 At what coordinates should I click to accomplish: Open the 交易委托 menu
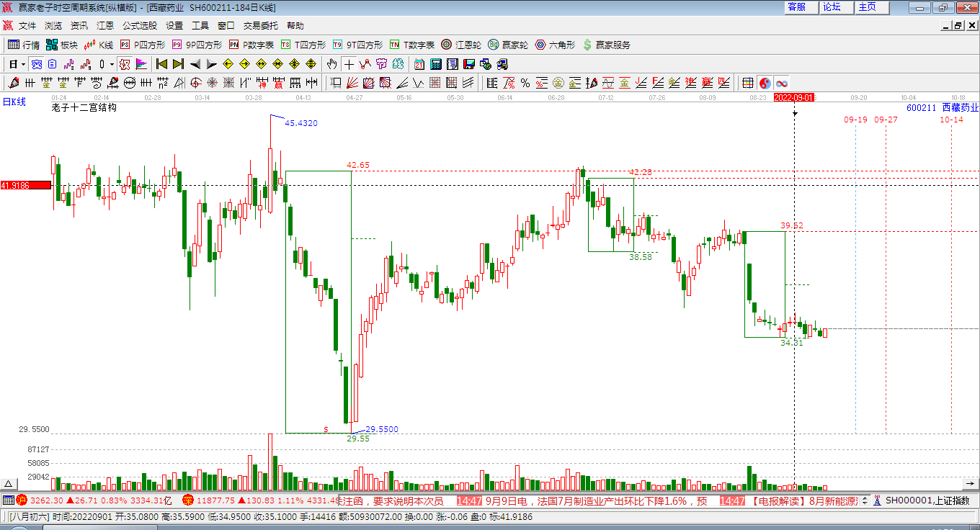tap(260, 25)
